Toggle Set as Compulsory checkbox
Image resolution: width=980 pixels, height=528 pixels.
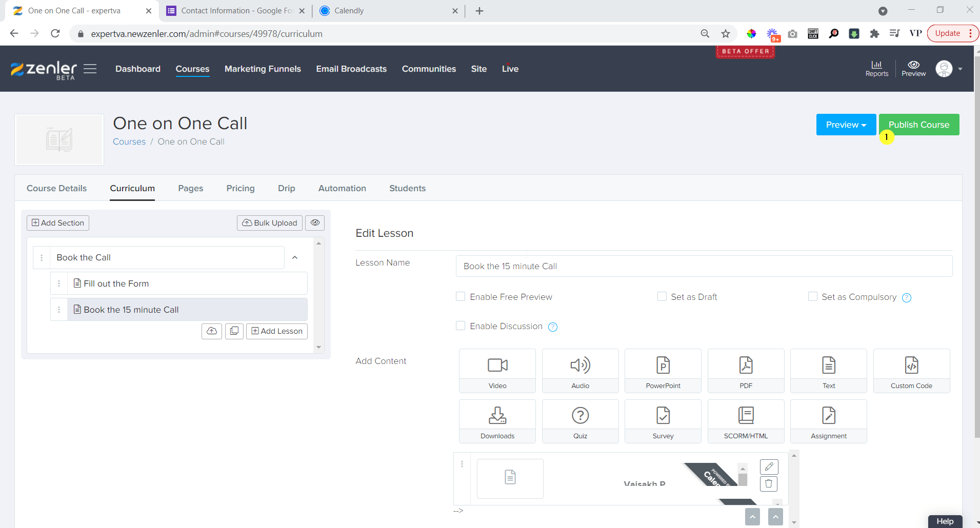point(812,297)
